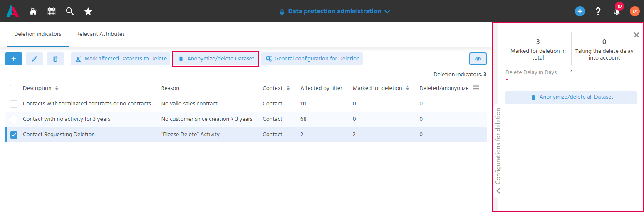Click '"Please Delete" Activity' reason cell
Viewport: 644px width, 212px height.
pos(191,135)
